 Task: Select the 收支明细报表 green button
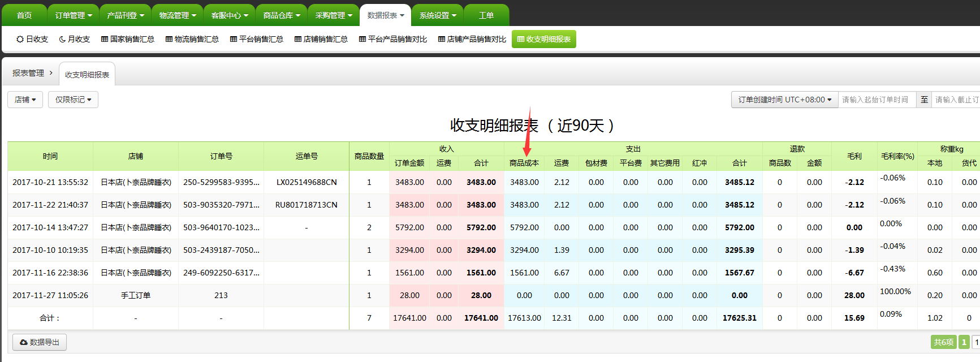[544, 39]
